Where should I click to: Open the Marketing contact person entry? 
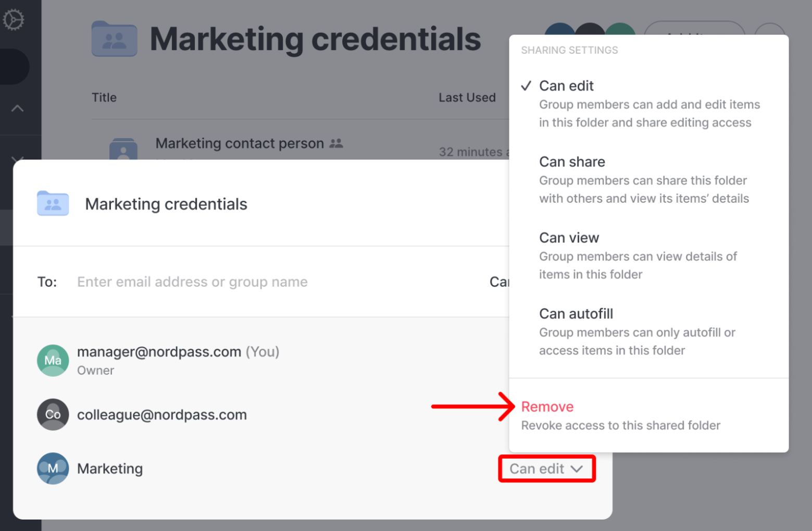(x=240, y=143)
